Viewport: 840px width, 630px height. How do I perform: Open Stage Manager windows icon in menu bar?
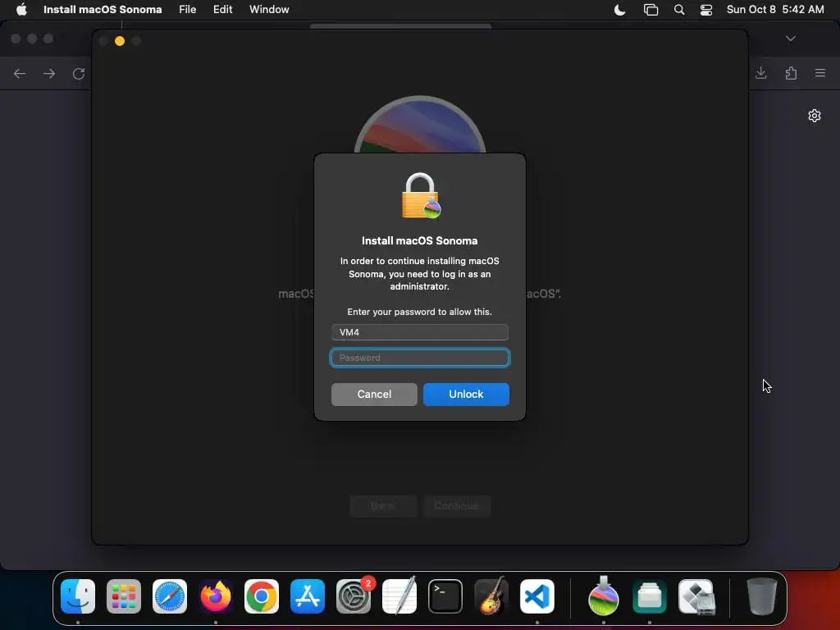tap(651, 10)
